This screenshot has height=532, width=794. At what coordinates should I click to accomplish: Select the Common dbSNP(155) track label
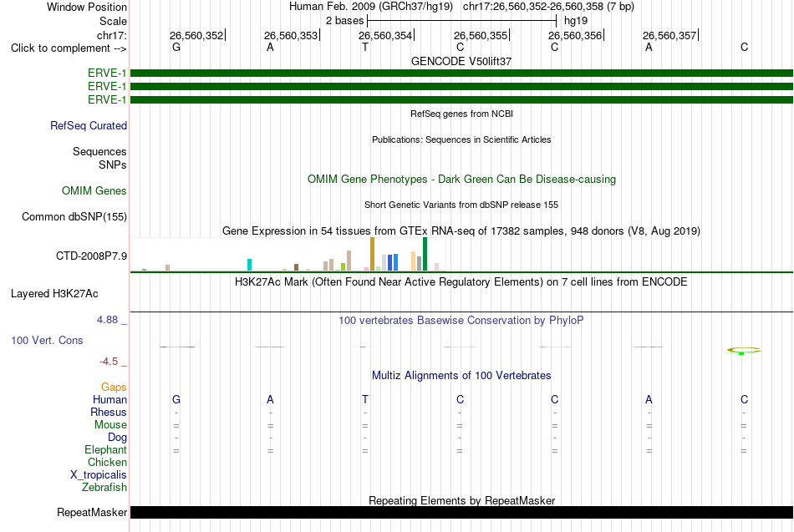74,216
